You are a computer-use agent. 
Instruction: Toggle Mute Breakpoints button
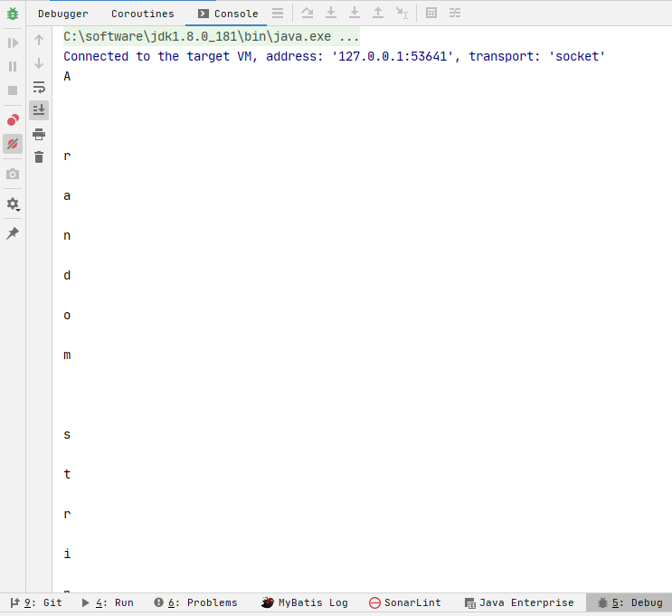point(13,144)
